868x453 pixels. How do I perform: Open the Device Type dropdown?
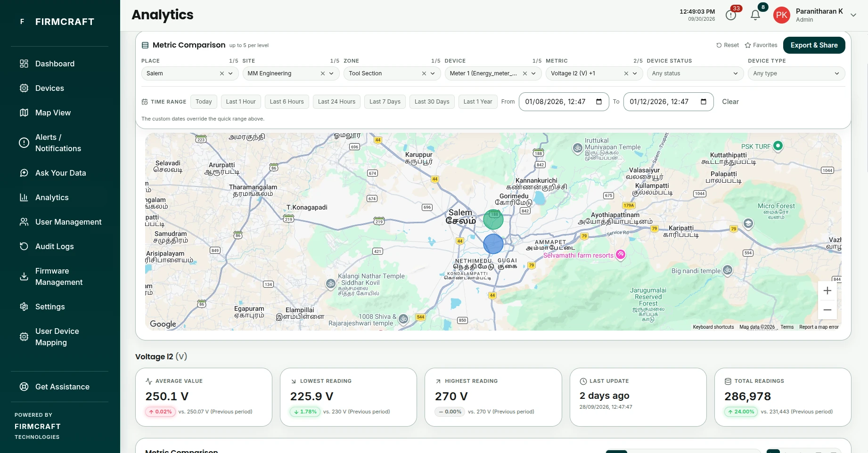coord(796,73)
